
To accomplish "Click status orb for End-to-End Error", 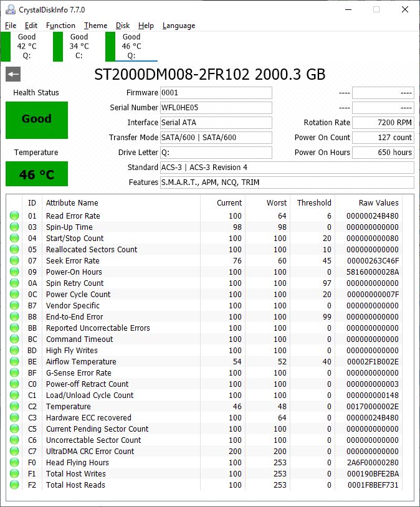I will pyautogui.click(x=14, y=316).
